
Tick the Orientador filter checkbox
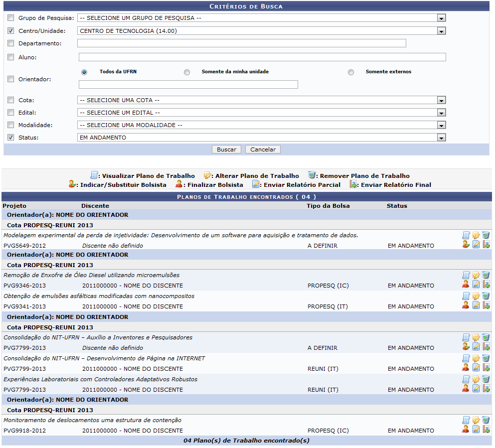point(11,79)
